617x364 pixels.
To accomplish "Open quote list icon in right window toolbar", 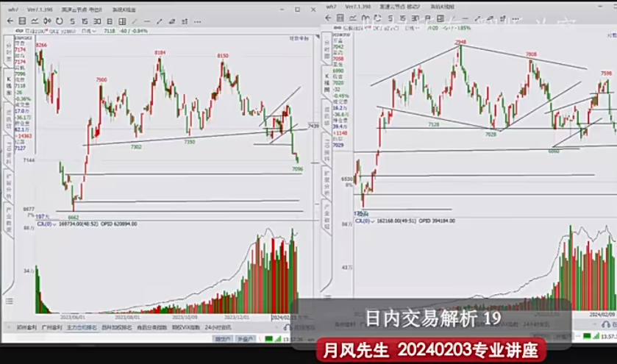I will [x=340, y=18].
